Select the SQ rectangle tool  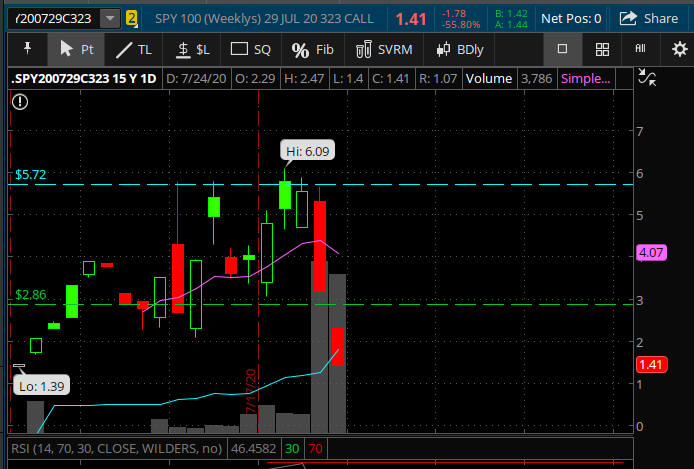(x=251, y=49)
